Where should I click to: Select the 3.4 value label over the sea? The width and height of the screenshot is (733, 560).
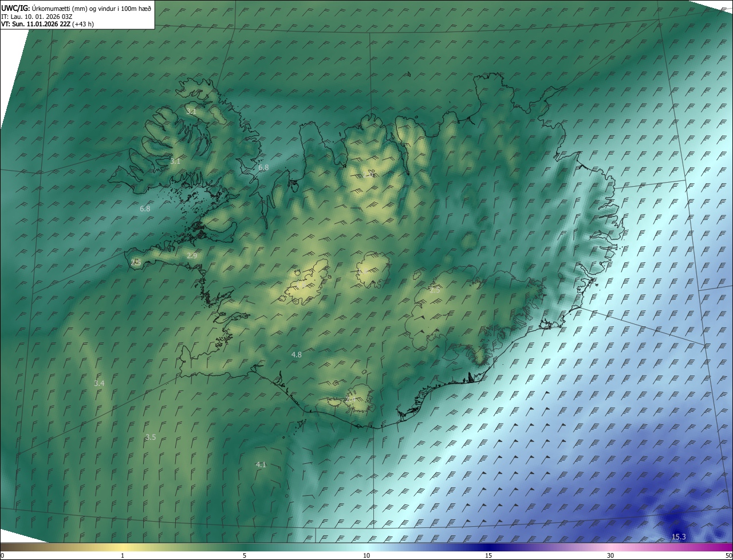(99, 383)
